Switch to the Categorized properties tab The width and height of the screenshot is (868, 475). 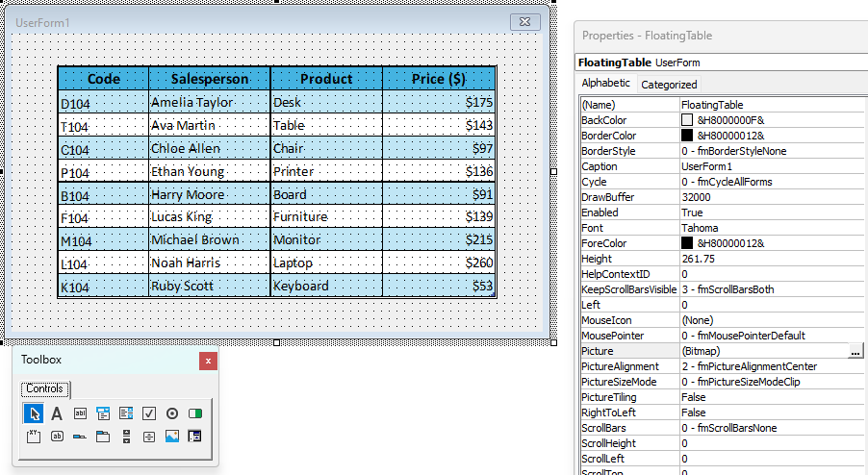(x=669, y=85)
